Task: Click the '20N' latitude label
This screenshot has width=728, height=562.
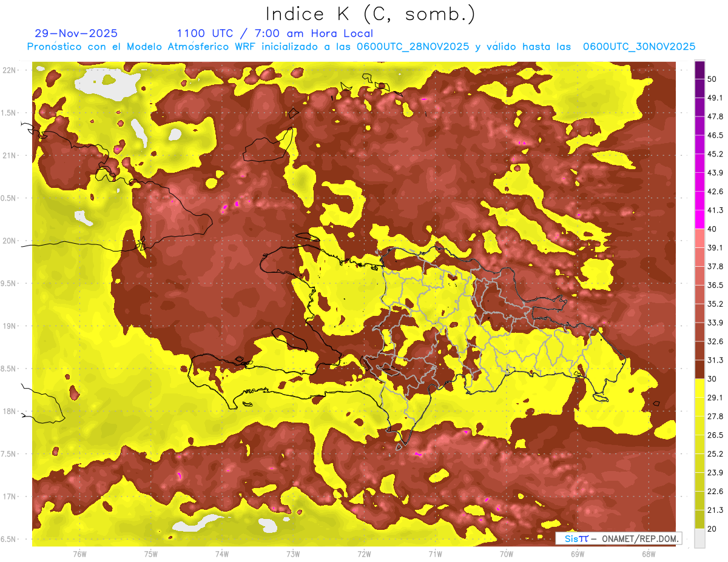Action: click(x=9, y=241)
